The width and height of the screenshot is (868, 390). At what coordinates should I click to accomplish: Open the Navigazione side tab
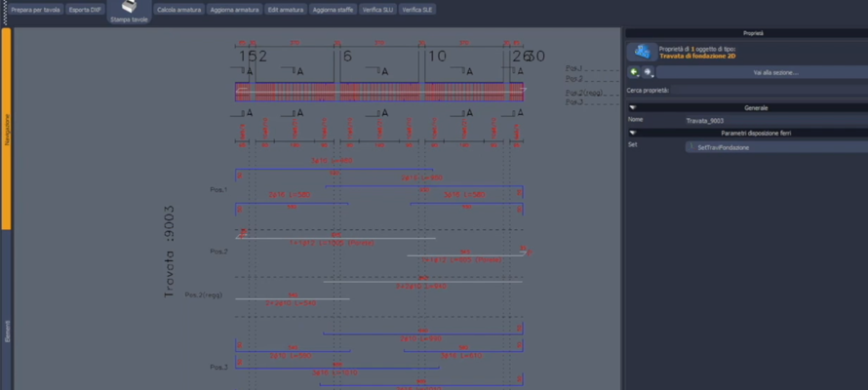pyautogui.click(x=7, y=129)
